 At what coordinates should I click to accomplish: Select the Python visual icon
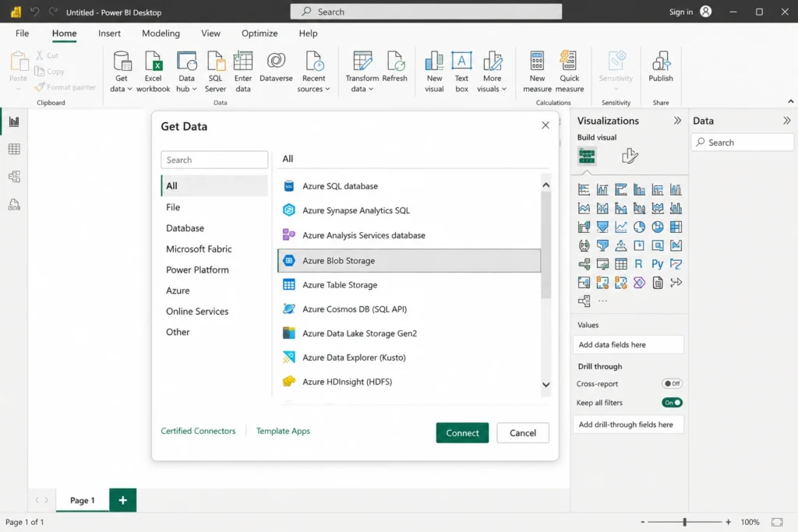point(657,264)
